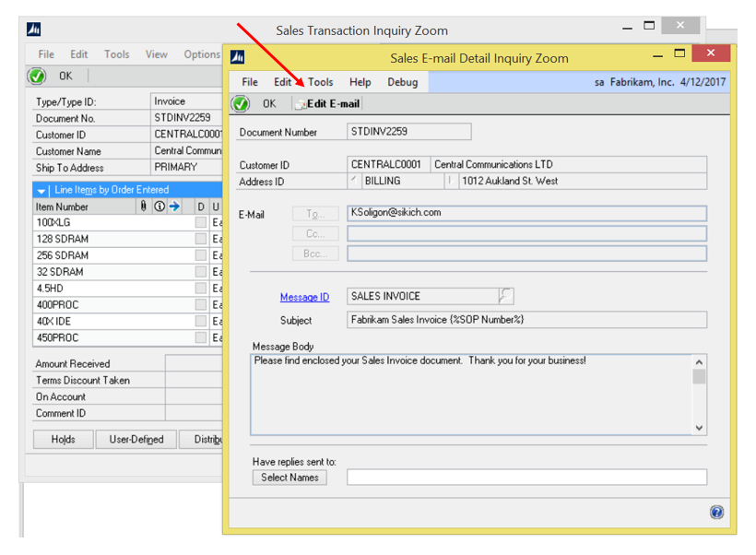This screenshot has height=555, width=756.
Task: Toggle the D checkbox for item 450PROC
Action: [x=201, y=338]
